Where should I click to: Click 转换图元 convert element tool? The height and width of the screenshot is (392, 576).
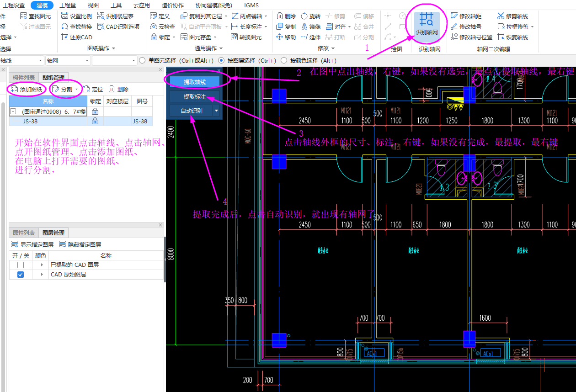[246, 37]
